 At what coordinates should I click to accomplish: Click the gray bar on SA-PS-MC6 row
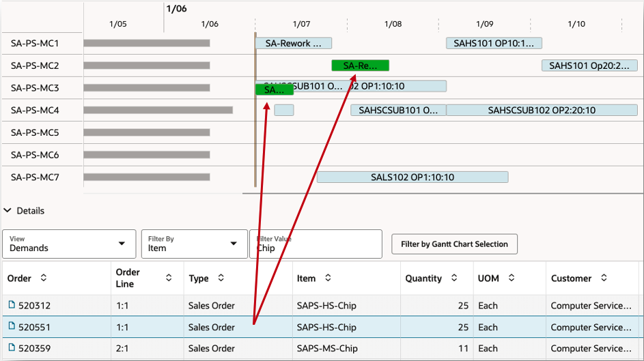[x=147, y=155]
